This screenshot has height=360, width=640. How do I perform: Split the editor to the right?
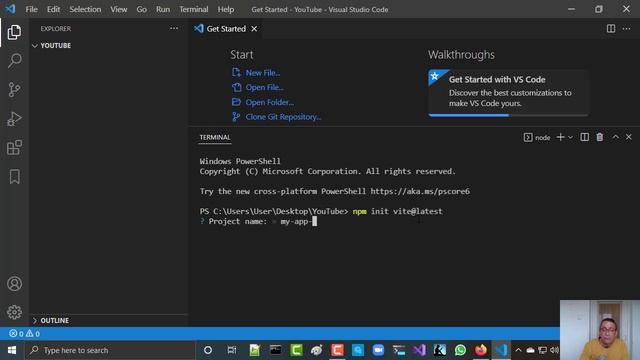tap(611, 29)
